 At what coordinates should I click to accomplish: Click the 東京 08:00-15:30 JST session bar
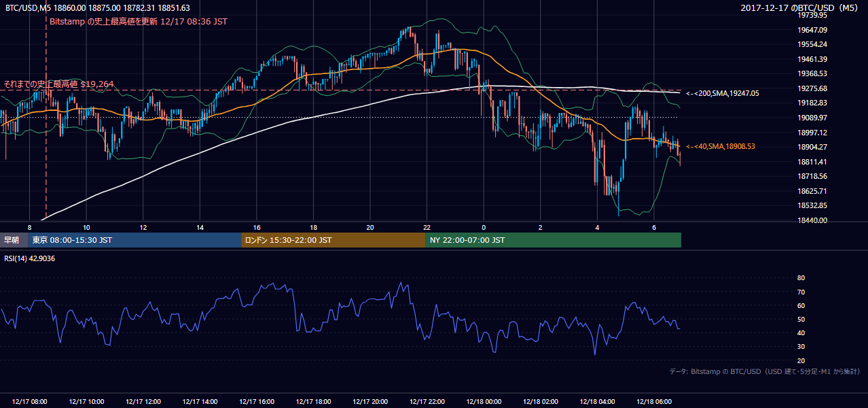click(135, 240)
